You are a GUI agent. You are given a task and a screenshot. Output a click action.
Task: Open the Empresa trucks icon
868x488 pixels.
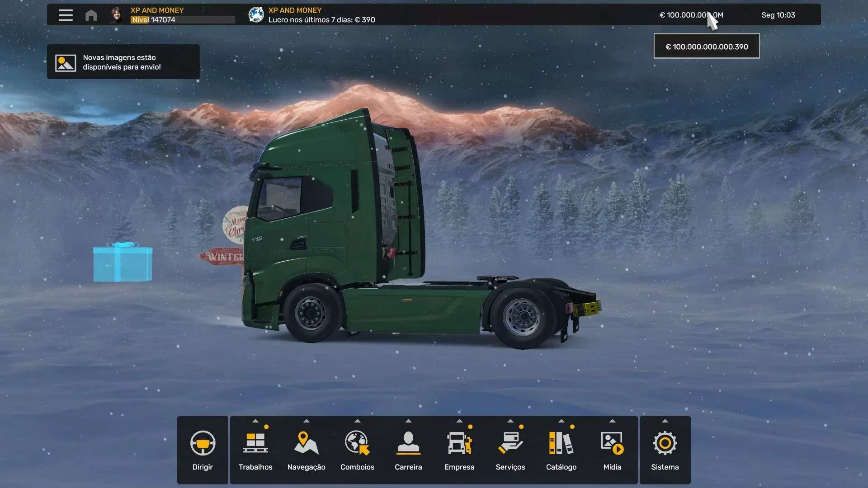coord(459,443)
